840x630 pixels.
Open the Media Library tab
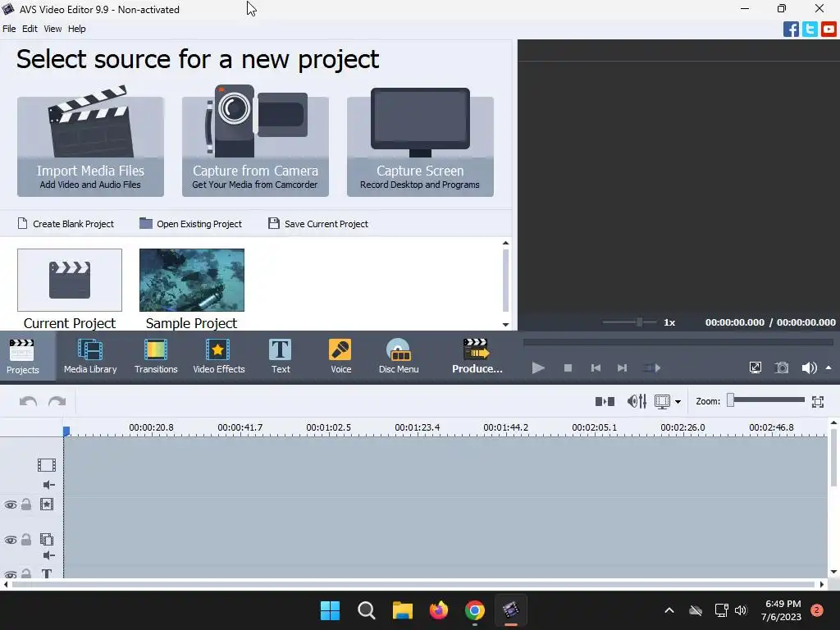(90, 356)
